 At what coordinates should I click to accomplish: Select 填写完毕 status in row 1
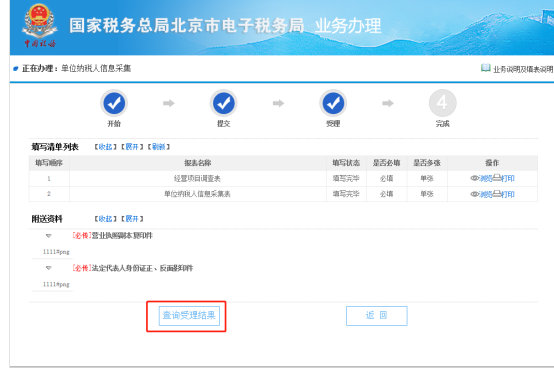346,179
